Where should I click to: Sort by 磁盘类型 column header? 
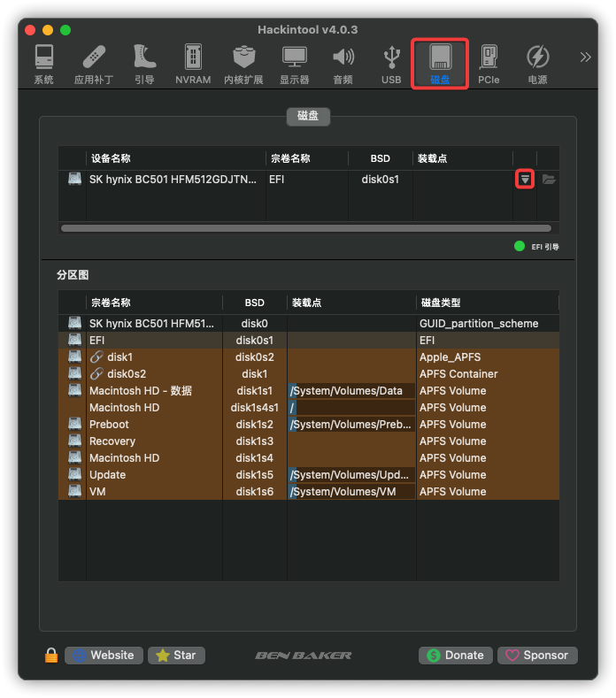coord(488,303)
